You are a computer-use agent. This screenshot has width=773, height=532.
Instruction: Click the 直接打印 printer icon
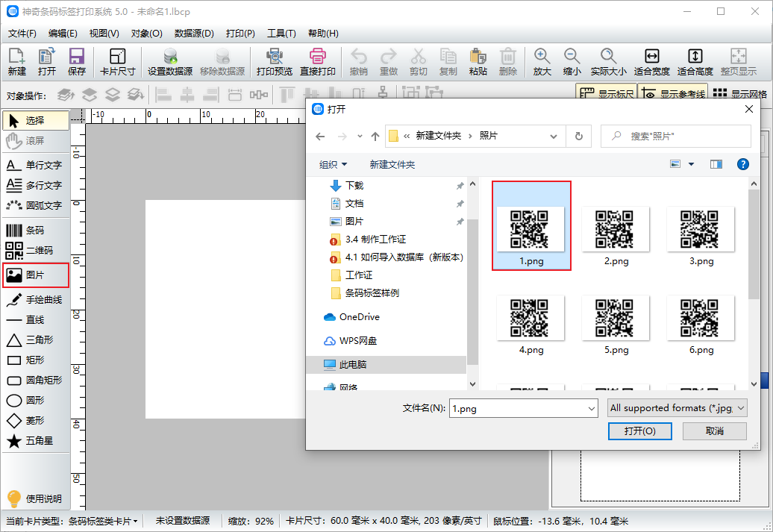(318, 62)
